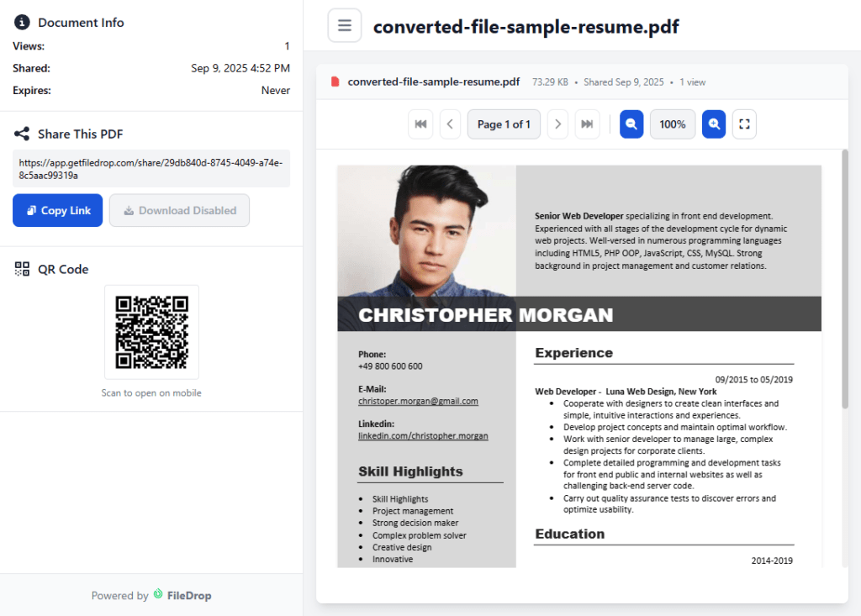
Task: Jump to the first page of the PDF
Action: pos(420,124)
